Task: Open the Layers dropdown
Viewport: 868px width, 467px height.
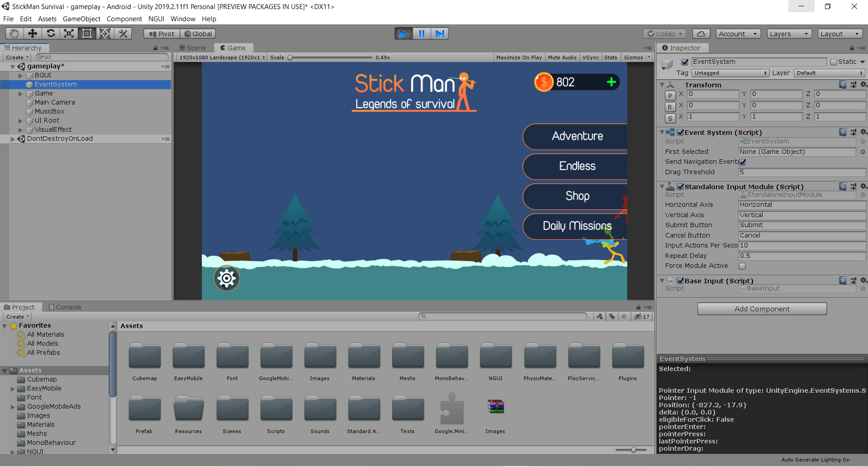Action: tap(789, 34)
